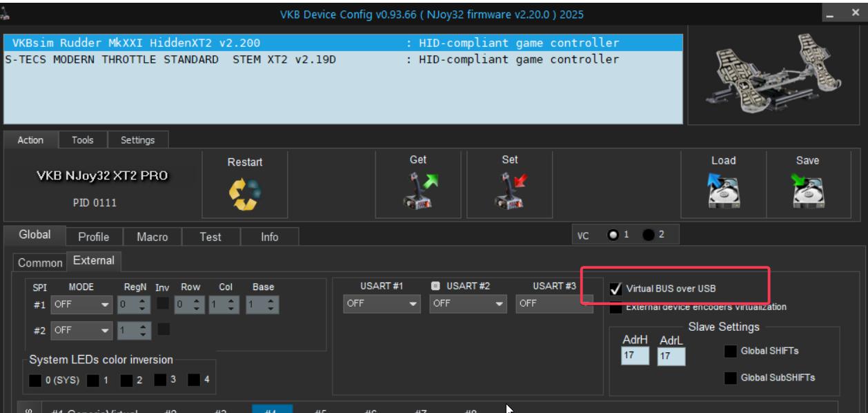
Task: Switch to the Tools tab
Action: [83, 140]
